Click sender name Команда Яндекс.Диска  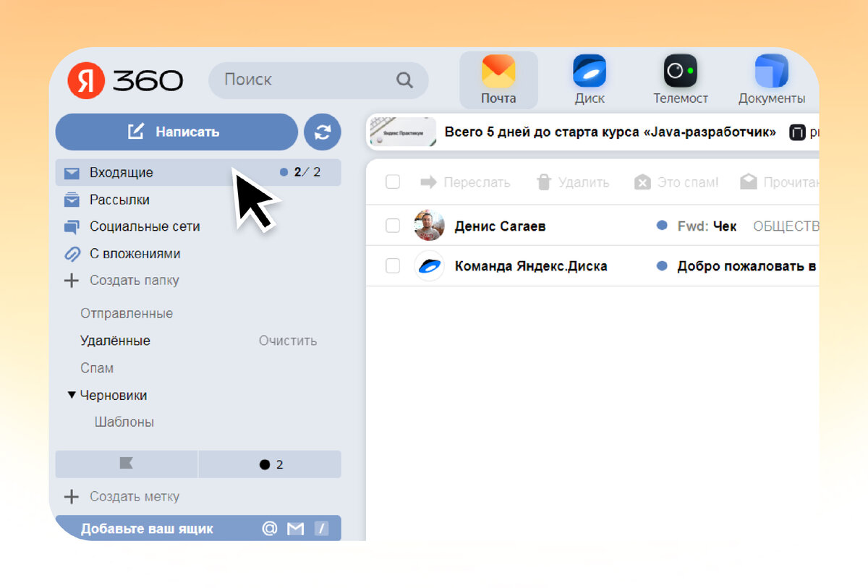pyautogui.click(x=531, y=266)
